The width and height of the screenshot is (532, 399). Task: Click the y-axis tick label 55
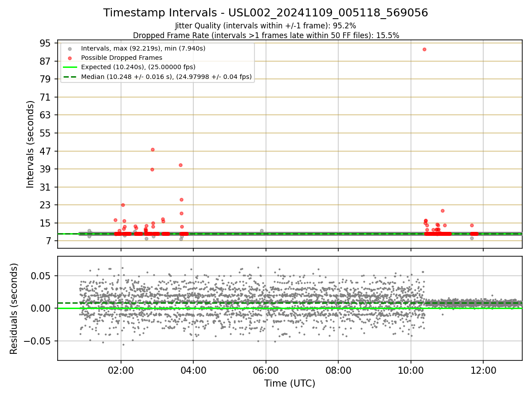(x=45, y=133)
